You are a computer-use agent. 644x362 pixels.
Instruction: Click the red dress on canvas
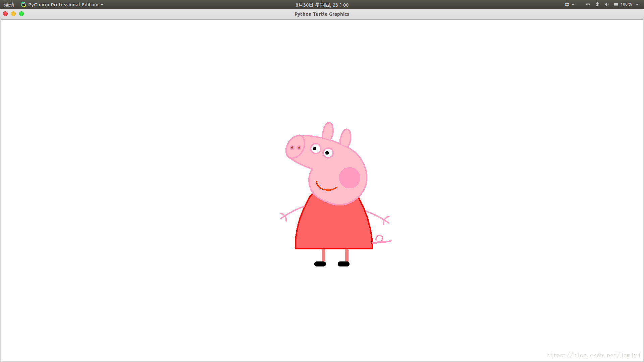[x=334, y=228]
